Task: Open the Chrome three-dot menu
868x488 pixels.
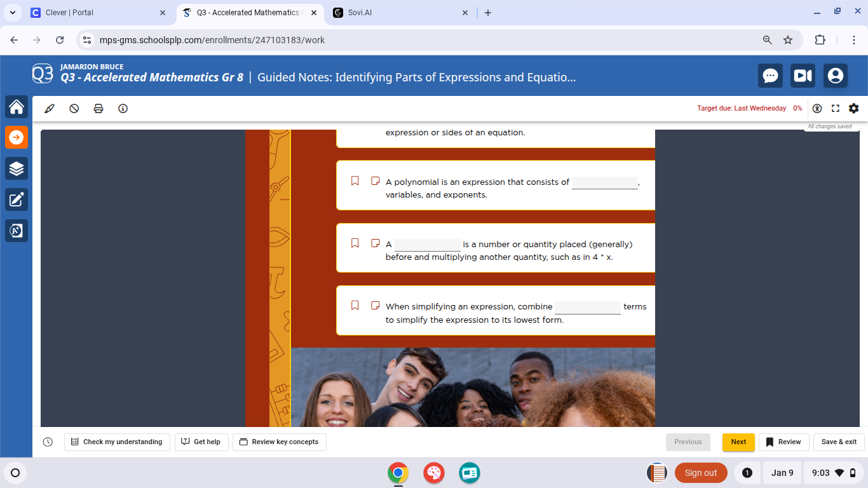Action: [x=854, y=40]
